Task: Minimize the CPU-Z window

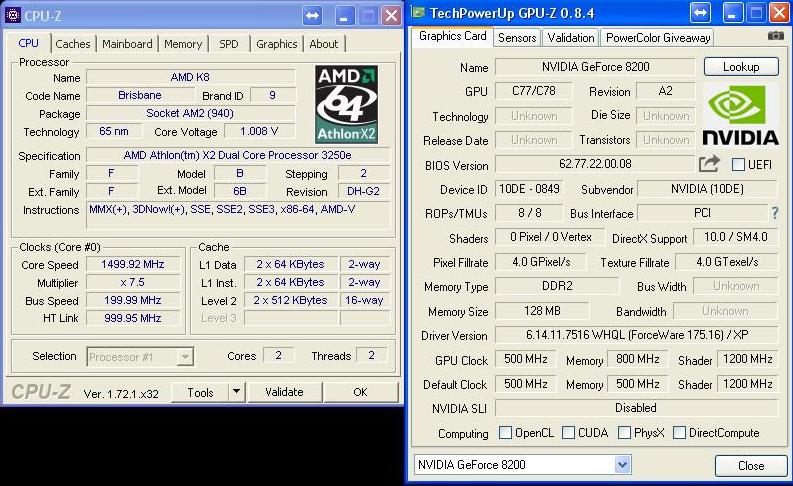Action: click(344, 16)
